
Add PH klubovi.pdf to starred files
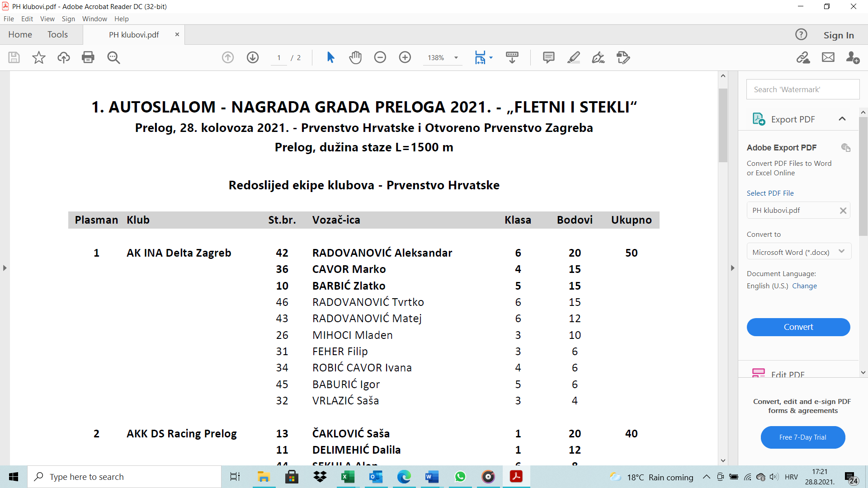(39, 57)
